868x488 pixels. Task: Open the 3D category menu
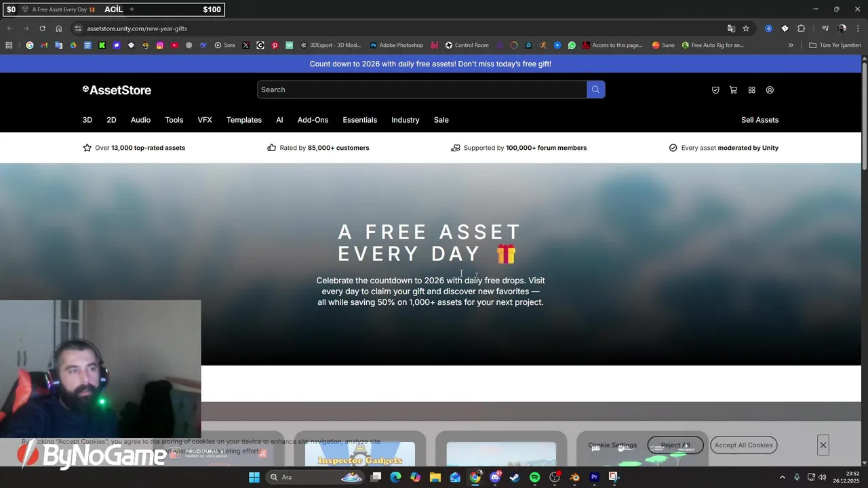tap(87, 120)
